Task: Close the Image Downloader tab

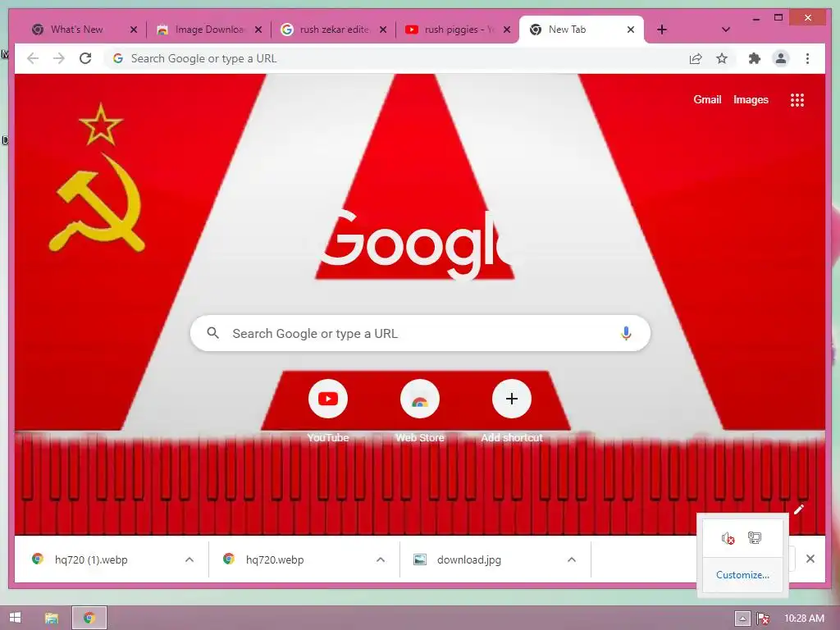Action: 258,30
